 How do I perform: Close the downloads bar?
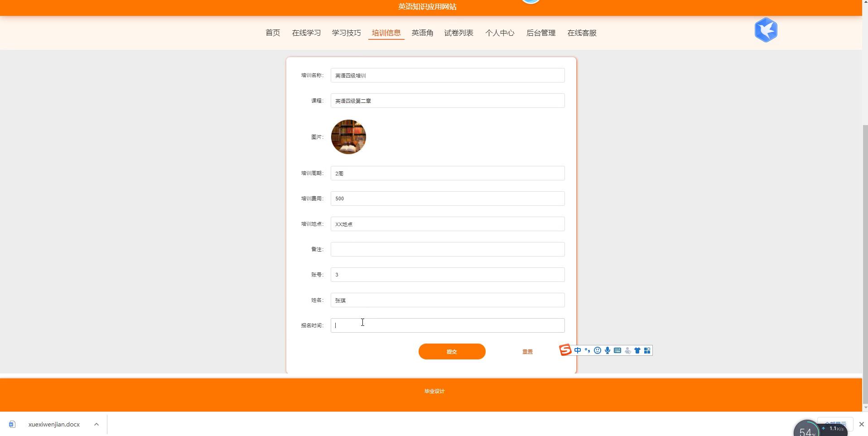pyautogui.click(x=861, y=424)
